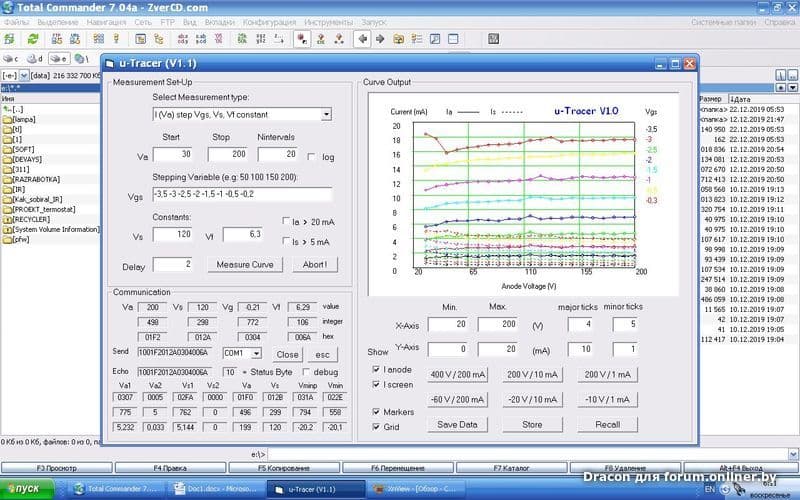Enable the debug checkbox

(304, 372)
